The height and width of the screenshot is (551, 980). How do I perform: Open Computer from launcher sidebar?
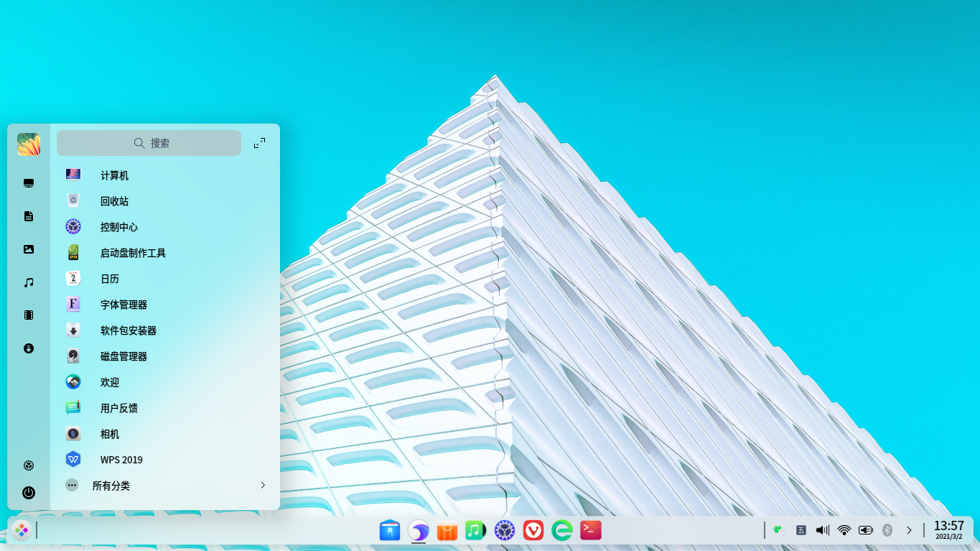coord(29,183)
